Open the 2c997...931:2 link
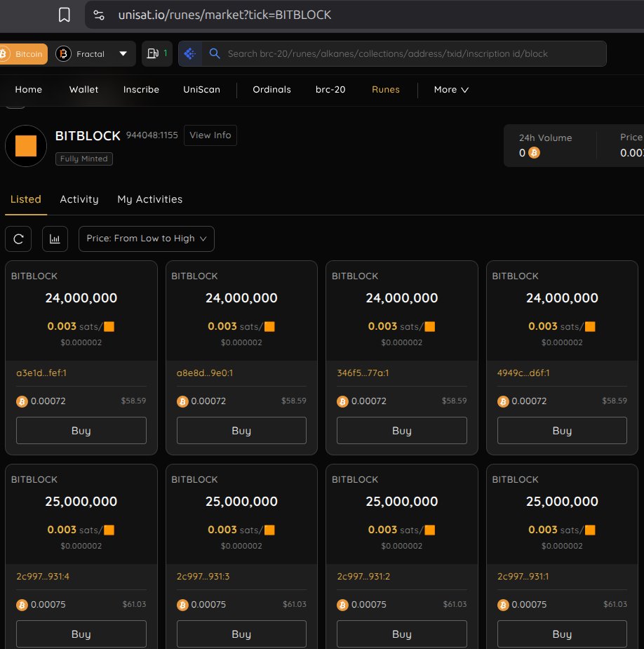The image size is (644, 649). [x=363, y=577]
